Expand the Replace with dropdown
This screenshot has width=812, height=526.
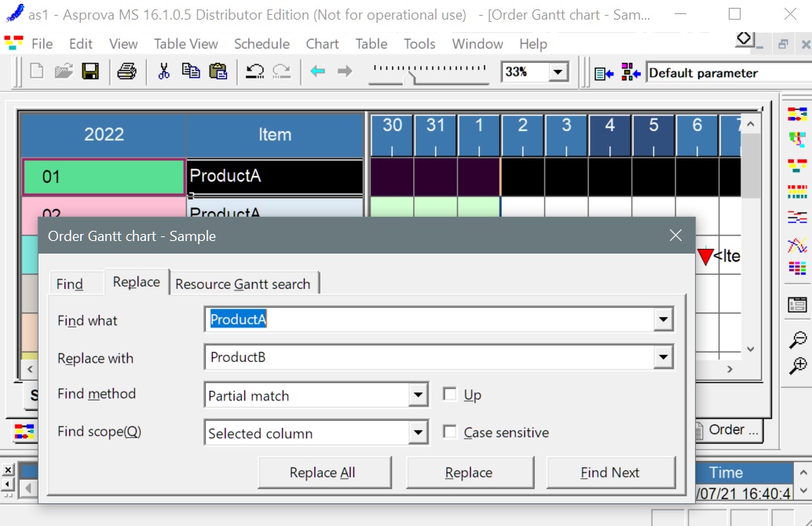click(663, 357)
